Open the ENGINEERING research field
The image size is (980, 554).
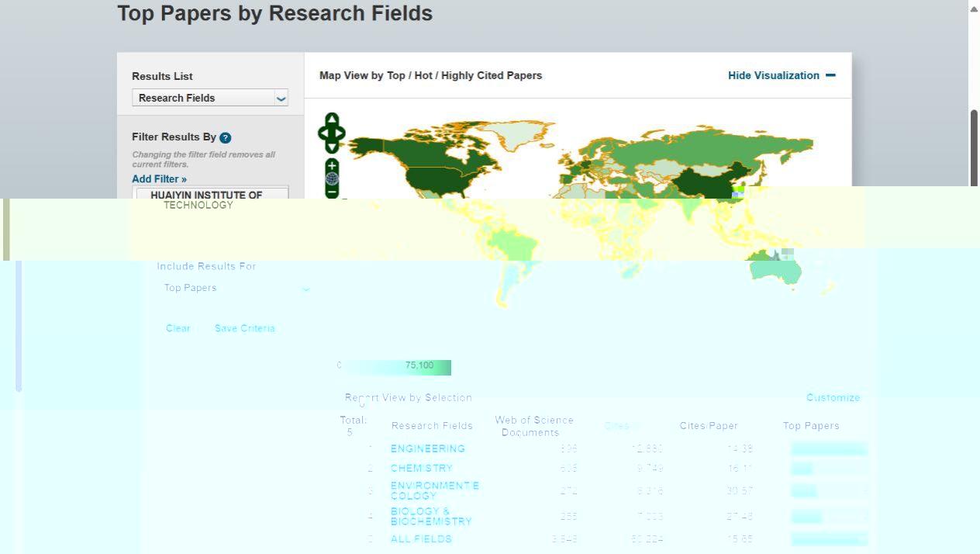point(427,448)
